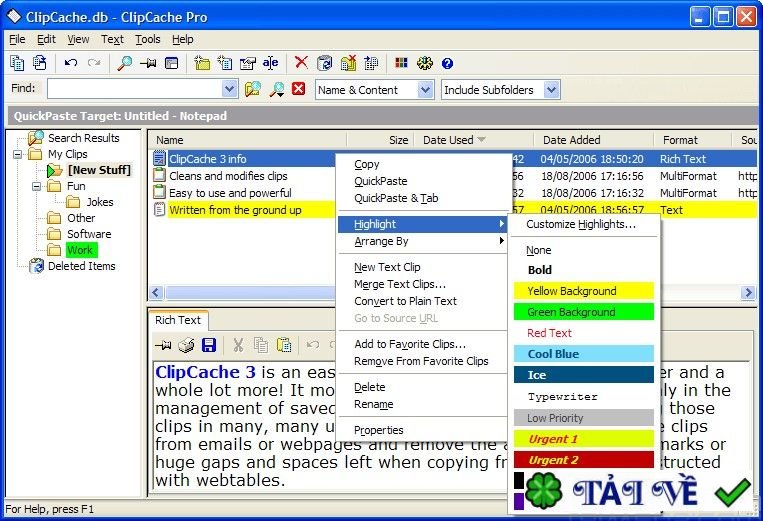Click the colored grid highlights icon
Image resolution: width=763 pixels, height=521 pixels.
pos(401,63)
